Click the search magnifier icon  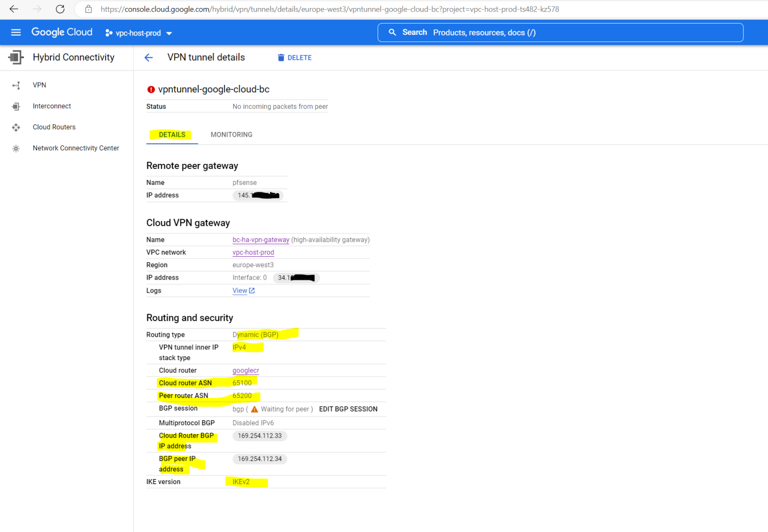[x=393, y=32]
